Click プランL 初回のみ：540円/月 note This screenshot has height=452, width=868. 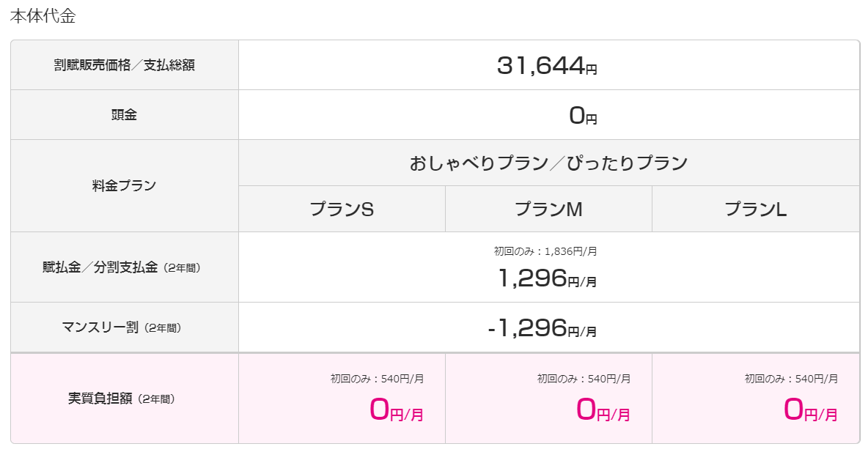[x=791, y=379]
